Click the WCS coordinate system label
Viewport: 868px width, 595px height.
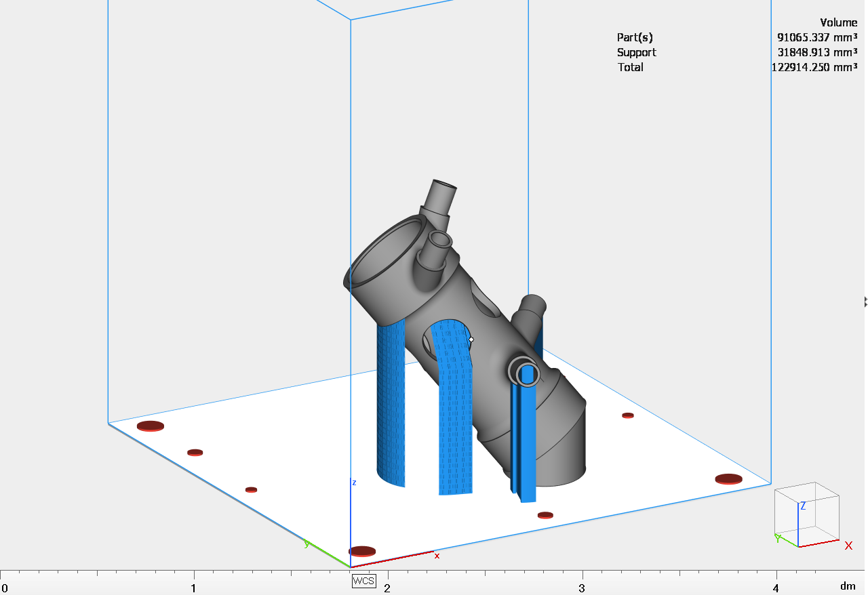(363, 581)
